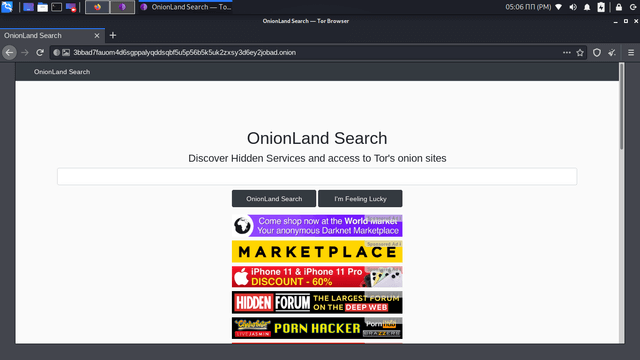Open the panel clock showing 05:06
The image size is (640, 360).
point(528,7)
